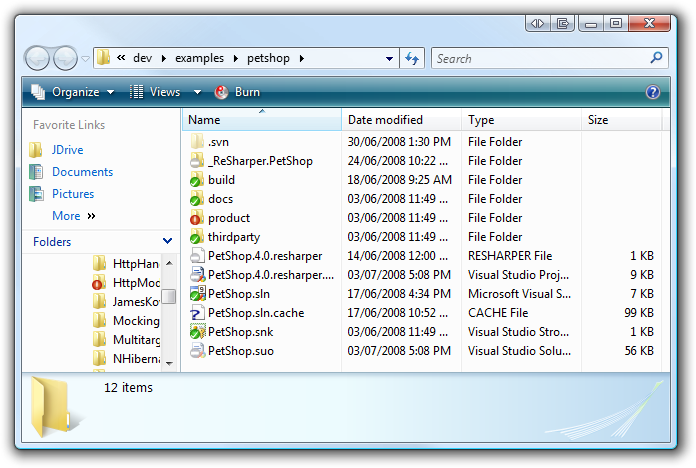Viewport: 696px width, 468px height.
Task: Click the Views button
Action: tap(155, 92)
